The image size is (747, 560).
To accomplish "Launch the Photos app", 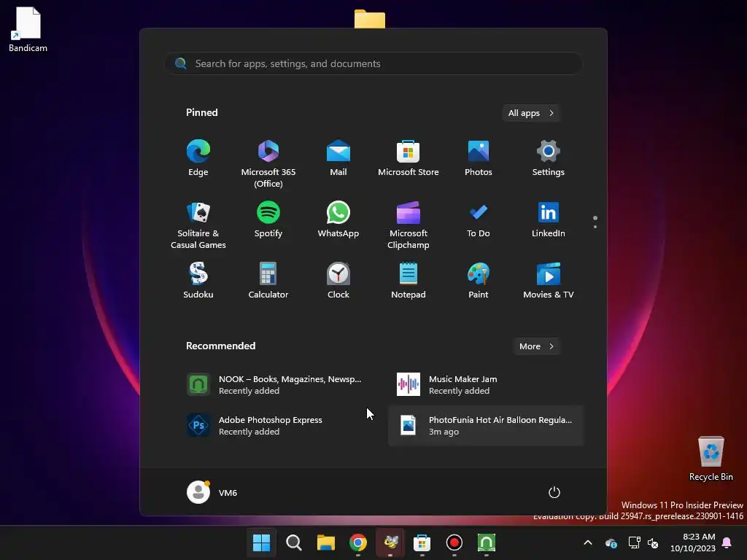I will point(479,158).
